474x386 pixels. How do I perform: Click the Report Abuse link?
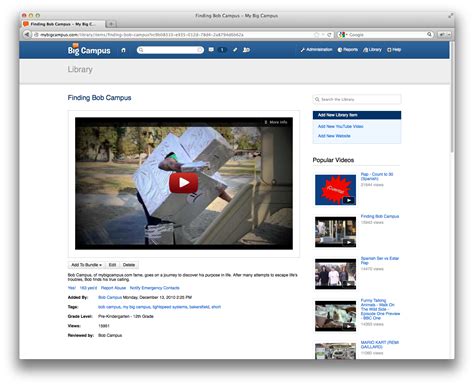[113, 288]
